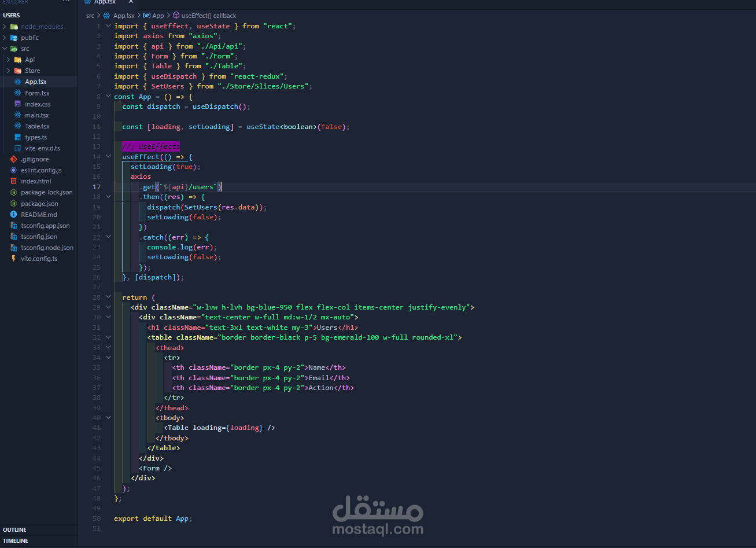Expand the node_modules folder

[5, 27]
